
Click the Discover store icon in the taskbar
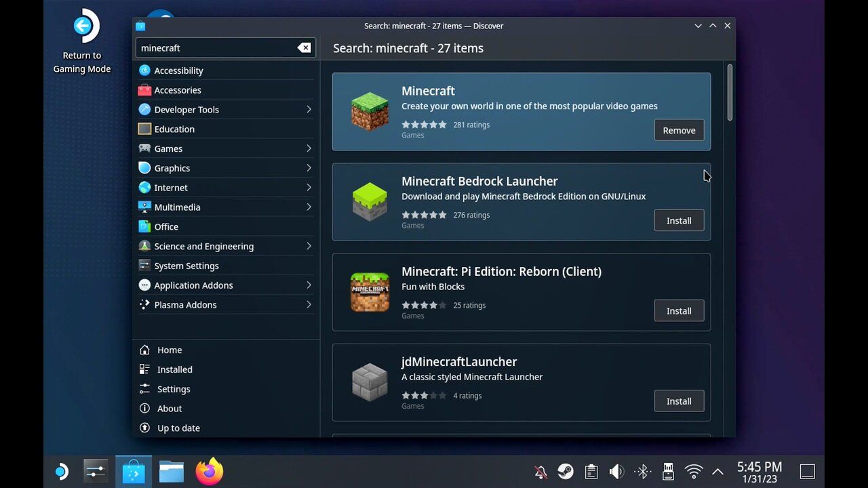click(134, 471)
